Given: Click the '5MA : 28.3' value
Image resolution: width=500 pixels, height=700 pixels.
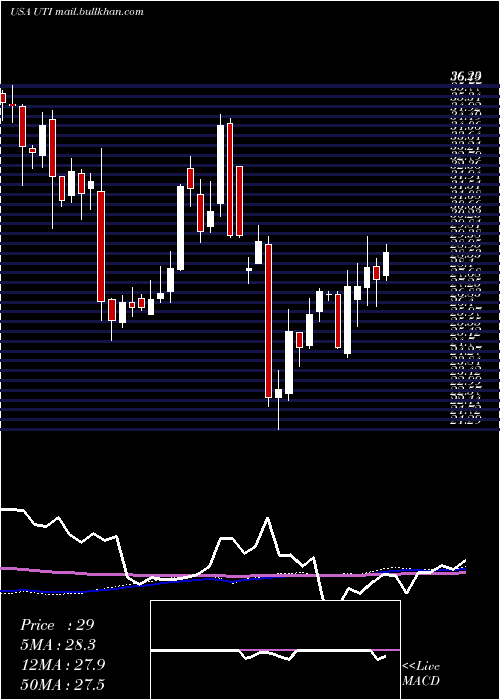Looking at the screenshot, I should [58, 645].
